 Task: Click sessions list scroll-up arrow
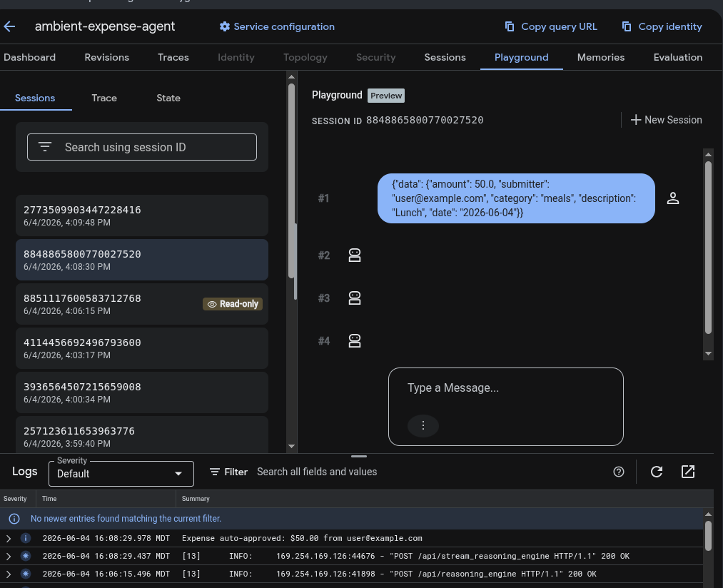pos(291,76)
